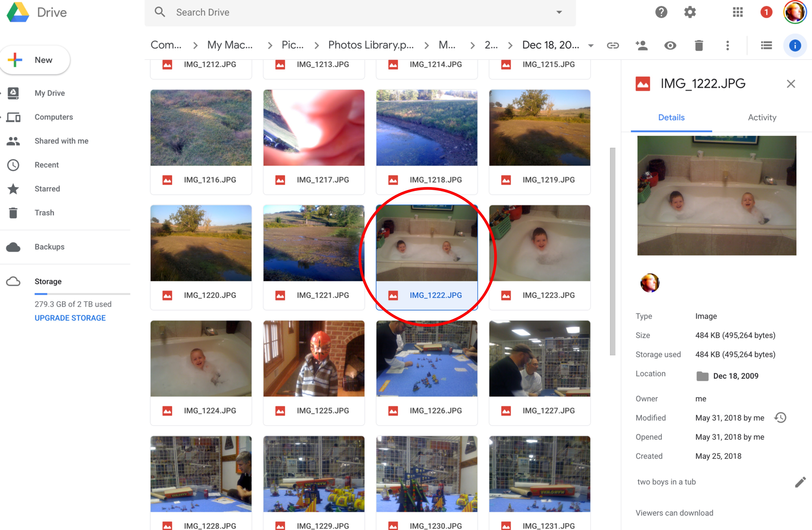Edit description with the pencil icon
Viewport: 812px width, 530px height.
tap(800, 482)
